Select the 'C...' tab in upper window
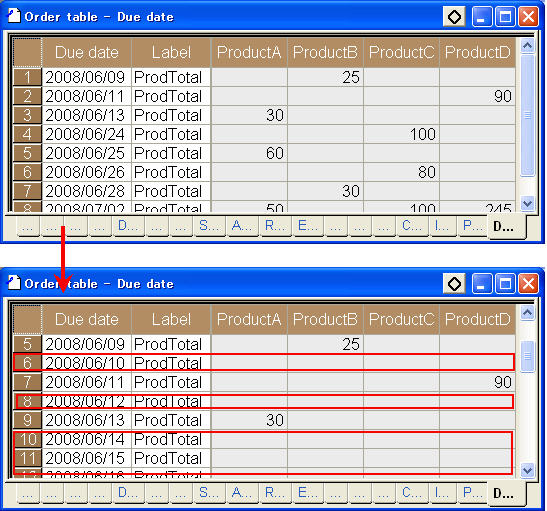Image resolution: width=547 pixels, height=511 pixels. point(412,226)
